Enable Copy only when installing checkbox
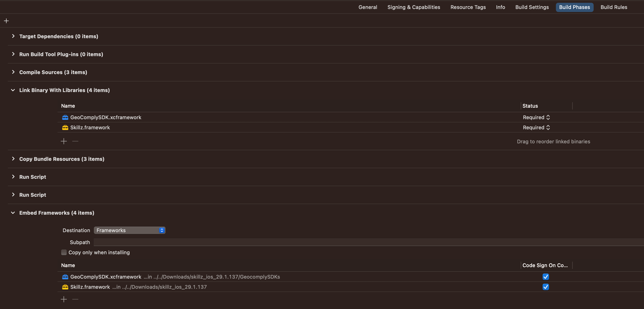 tap(64, 252)
